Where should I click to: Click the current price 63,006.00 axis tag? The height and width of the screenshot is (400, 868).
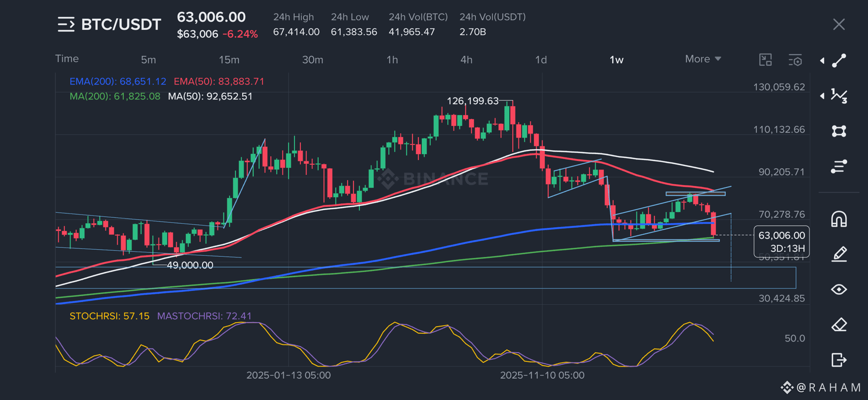[781, 241]
